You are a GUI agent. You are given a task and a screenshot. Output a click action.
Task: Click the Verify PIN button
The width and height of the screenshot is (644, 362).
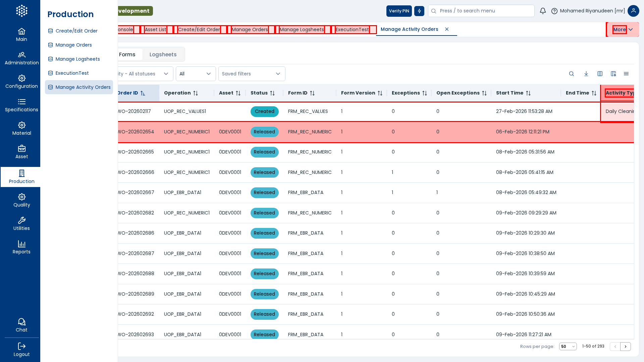[x=399, y=11]
